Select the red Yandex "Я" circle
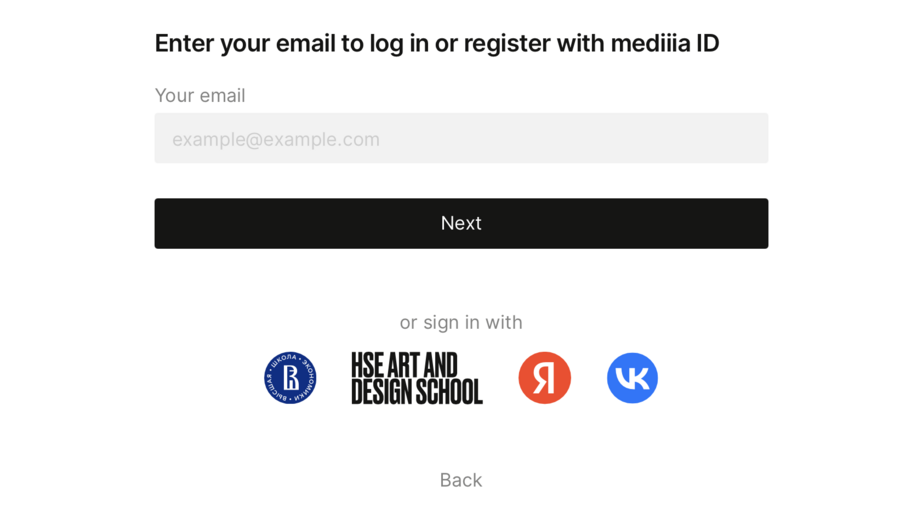Image resolution: width=900 pixels, height=526 pixels. [x=544, y=378]
